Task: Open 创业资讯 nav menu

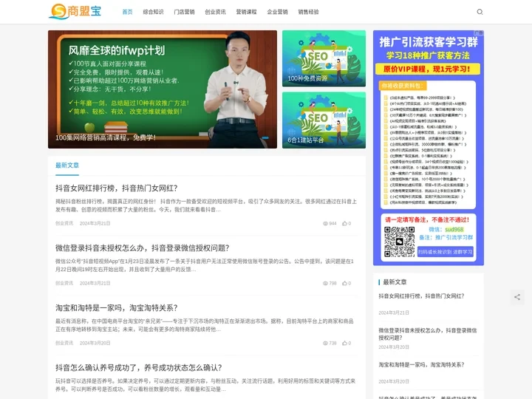Action: coord(215,12)
